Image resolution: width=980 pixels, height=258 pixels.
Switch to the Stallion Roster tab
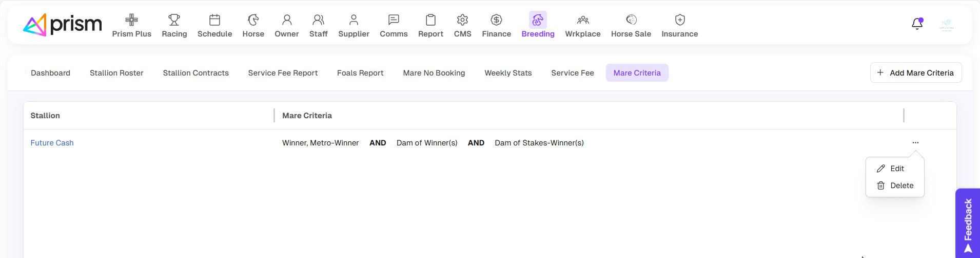click(116, 73)
